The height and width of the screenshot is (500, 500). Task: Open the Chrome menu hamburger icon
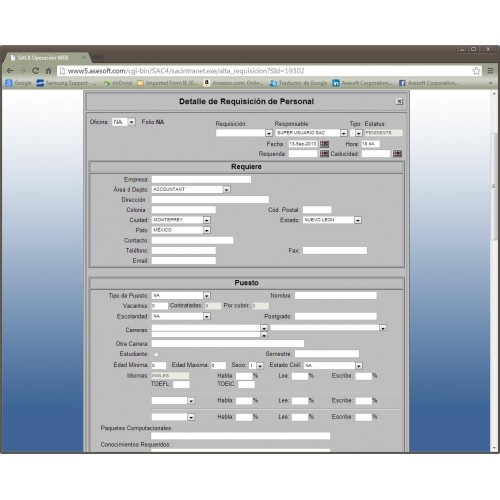tap(490, 71)
